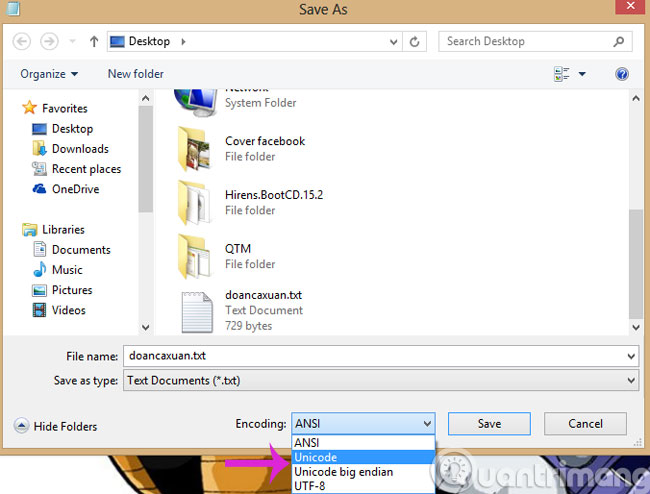The height and width of the screenshot is (494, 650).
Task: Select OneDrive in the sidebar
Action: coord(75,189)
